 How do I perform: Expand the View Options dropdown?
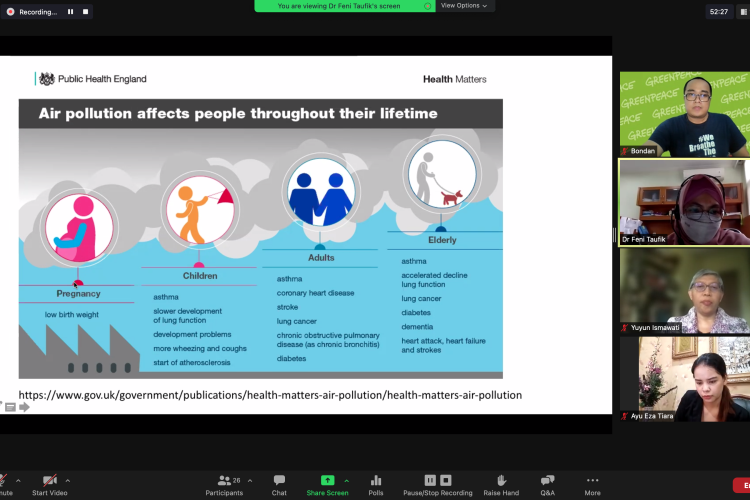pos(465,6)
